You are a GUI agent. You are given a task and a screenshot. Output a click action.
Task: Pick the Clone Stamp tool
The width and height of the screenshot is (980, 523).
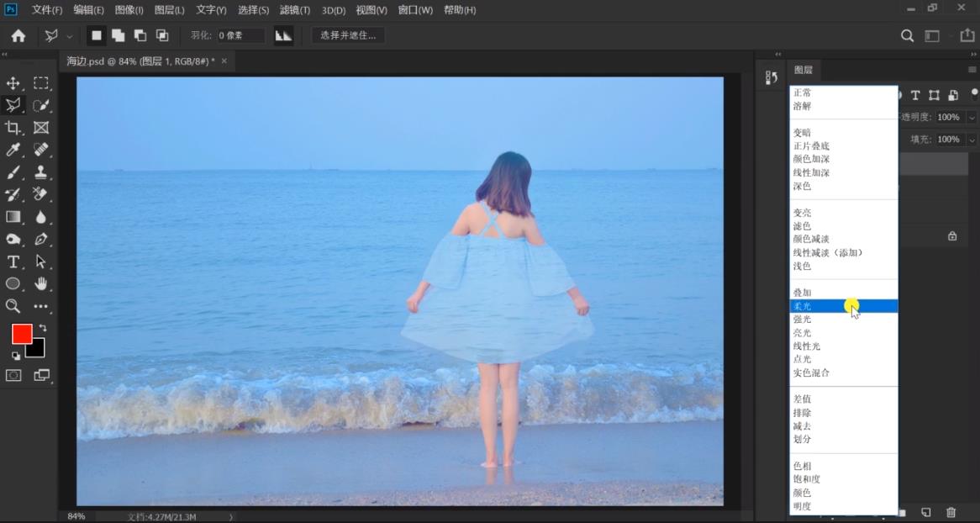click(x=40, y=172)
